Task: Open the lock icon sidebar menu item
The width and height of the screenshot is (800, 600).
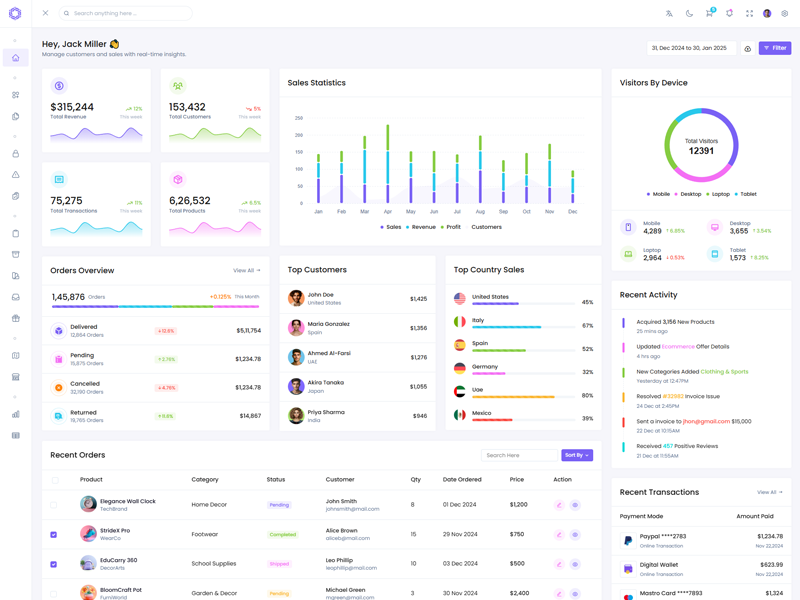Action: [15, 154]
